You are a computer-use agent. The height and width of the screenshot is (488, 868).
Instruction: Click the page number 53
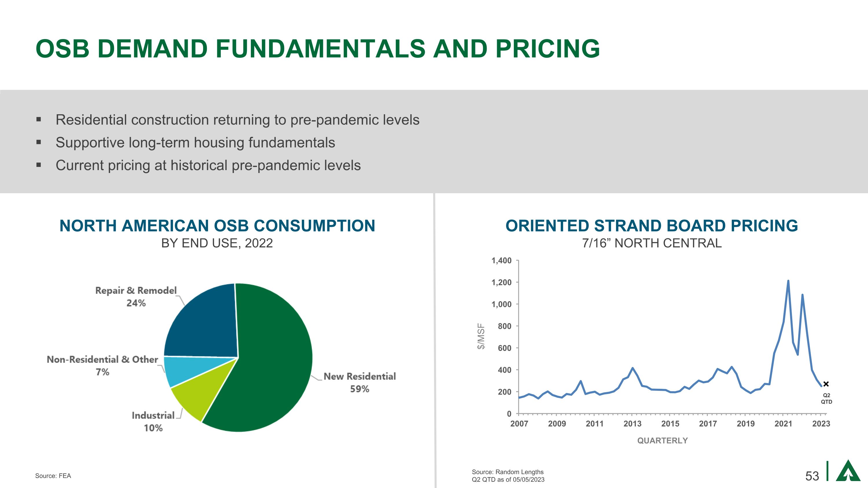[812, 476]
